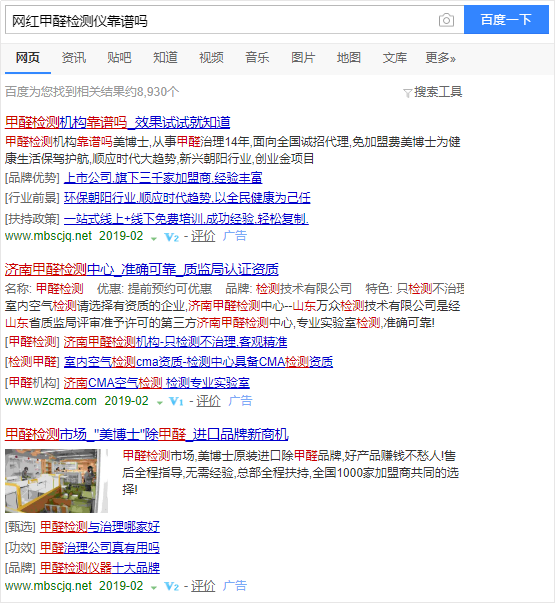Switch to the 资讯 tab
Viewport: 555px width, 603px height.
point(74,58)
